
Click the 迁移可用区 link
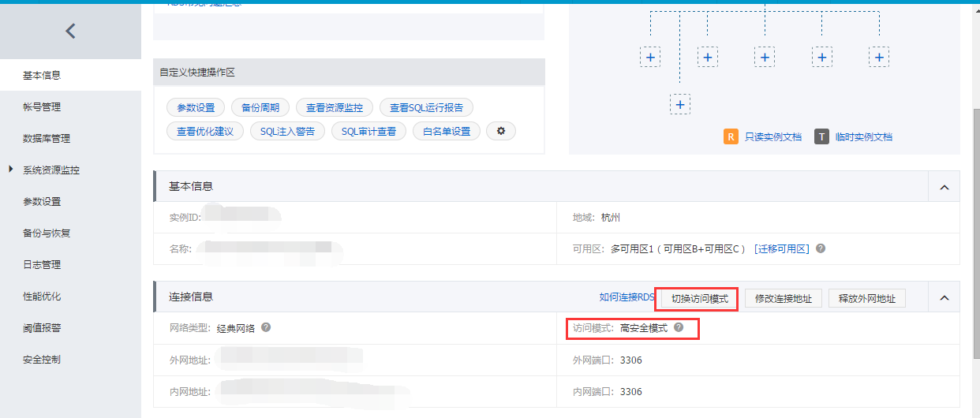[x=782, y=248]
